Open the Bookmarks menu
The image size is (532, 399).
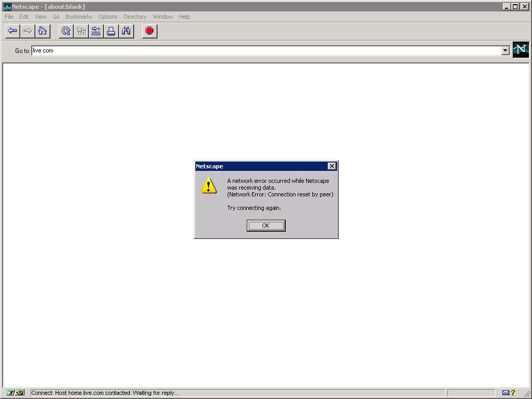pyautogui.click(x=79, y=17)
